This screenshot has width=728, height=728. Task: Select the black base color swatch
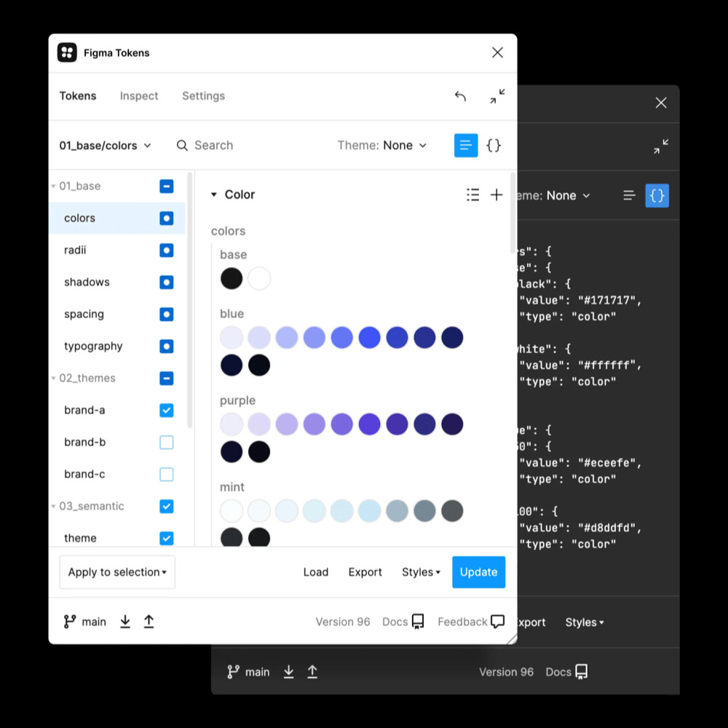click(232, 279)
